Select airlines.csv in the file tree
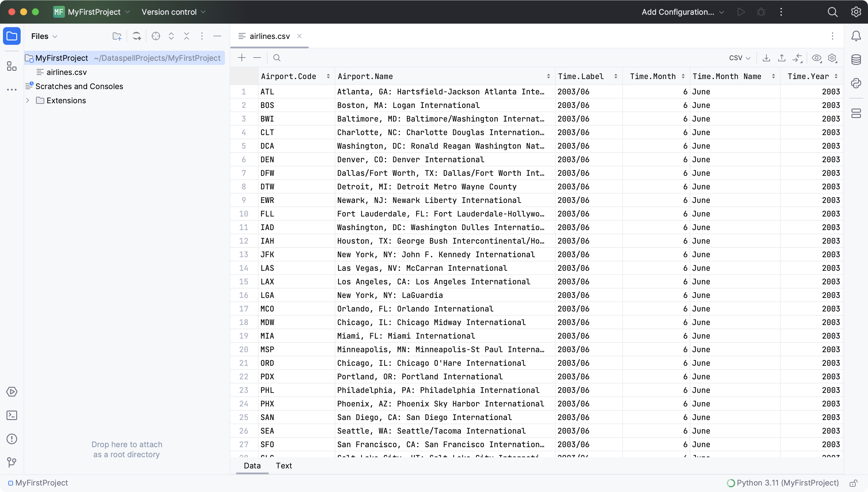Image resolution: width=868 pixels, height=492 pixels. coord(67,72)
